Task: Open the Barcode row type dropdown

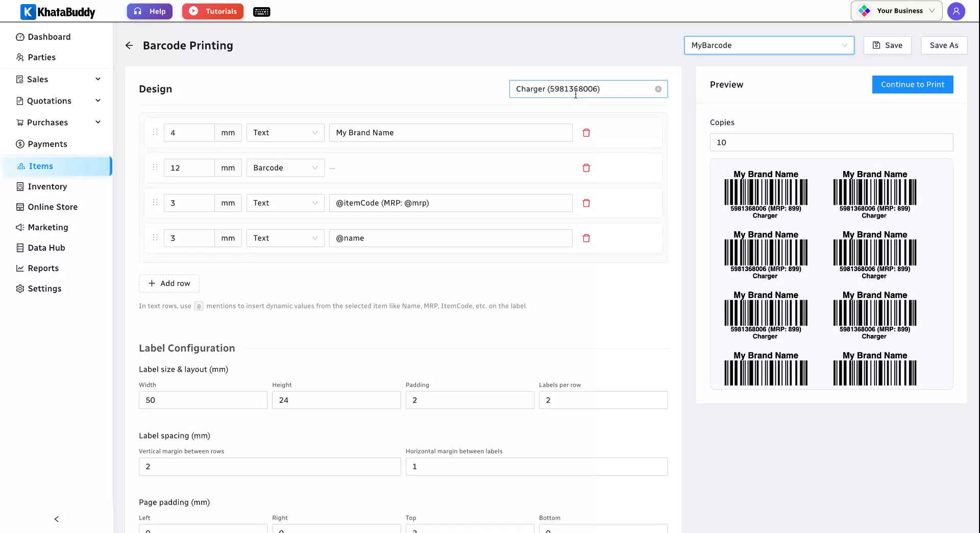Action: point(285,168)
